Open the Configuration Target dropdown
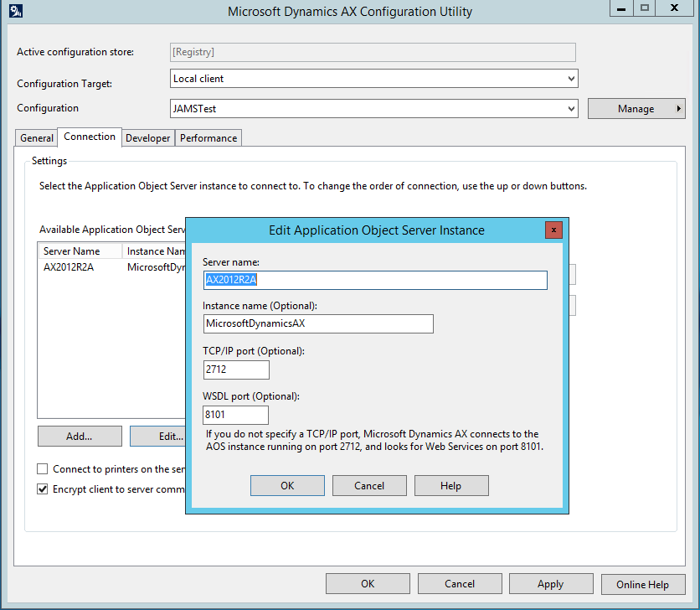 (x=571, y=79)
